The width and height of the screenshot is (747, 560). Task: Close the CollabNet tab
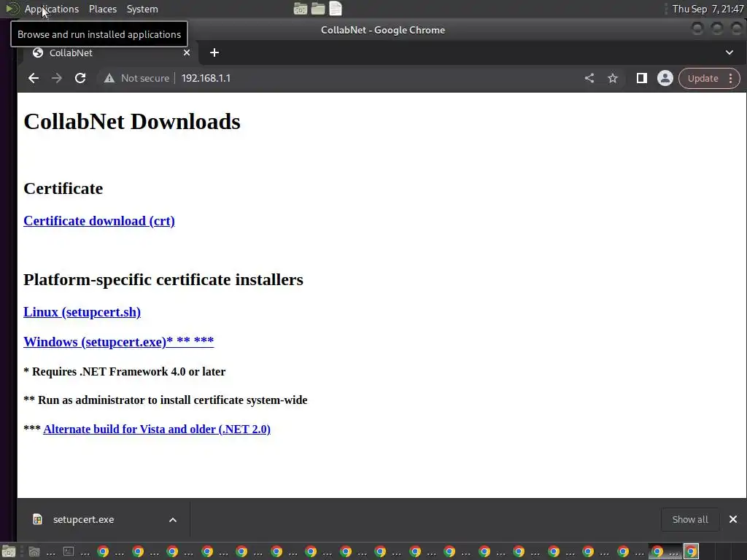pyautogui.click(x=187, y=52)
